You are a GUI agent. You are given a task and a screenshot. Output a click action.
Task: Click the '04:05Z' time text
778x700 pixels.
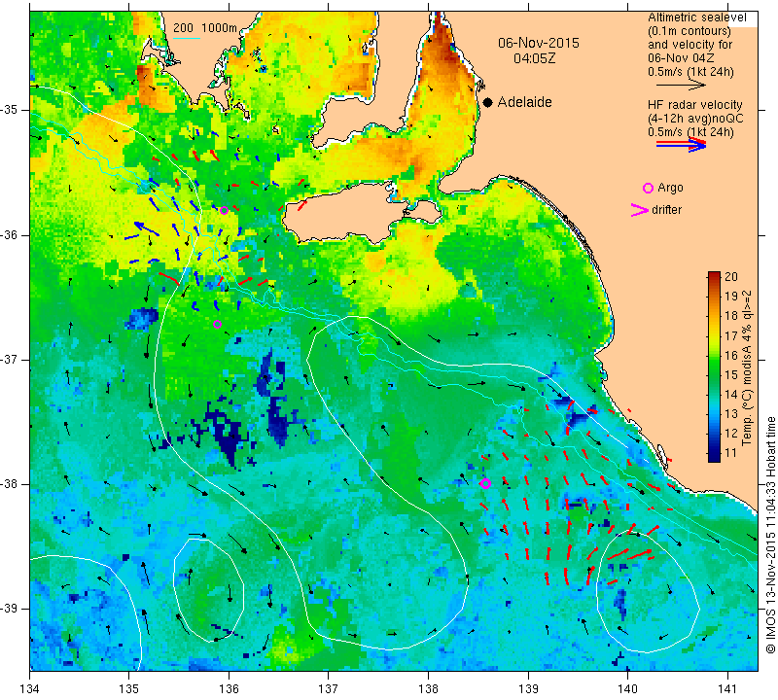[x=534, y=58]
